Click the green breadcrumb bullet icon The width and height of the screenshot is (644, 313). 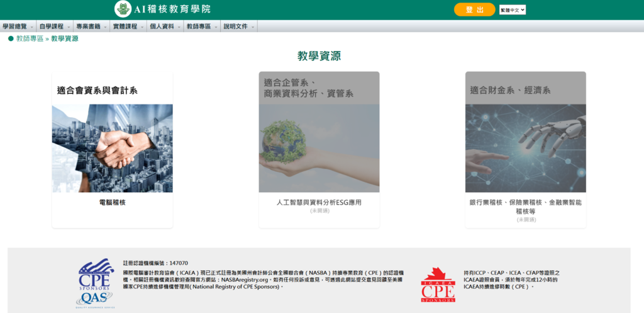(x=11, y=38)
